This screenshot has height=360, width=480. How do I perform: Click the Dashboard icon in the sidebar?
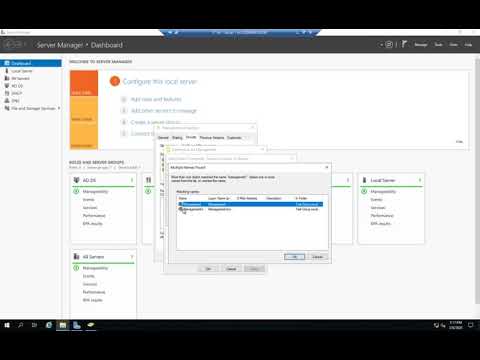pyautogui.click(x=7, y=63)
